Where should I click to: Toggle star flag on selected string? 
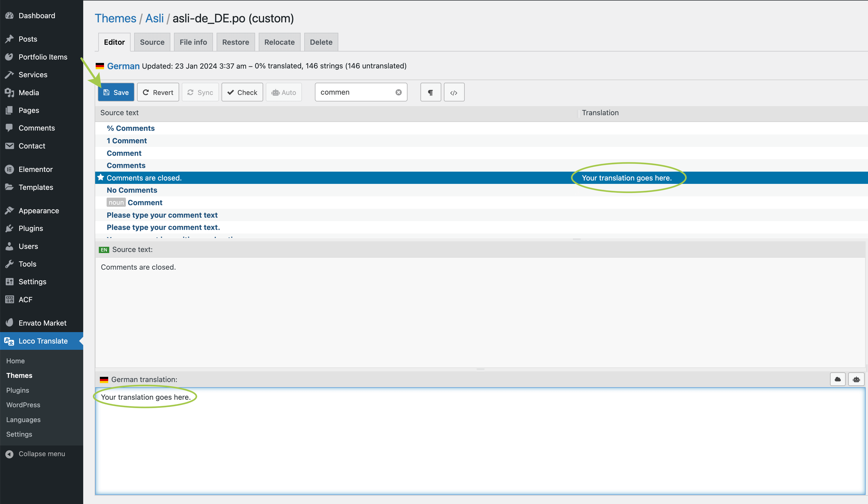tap(101, 177)
